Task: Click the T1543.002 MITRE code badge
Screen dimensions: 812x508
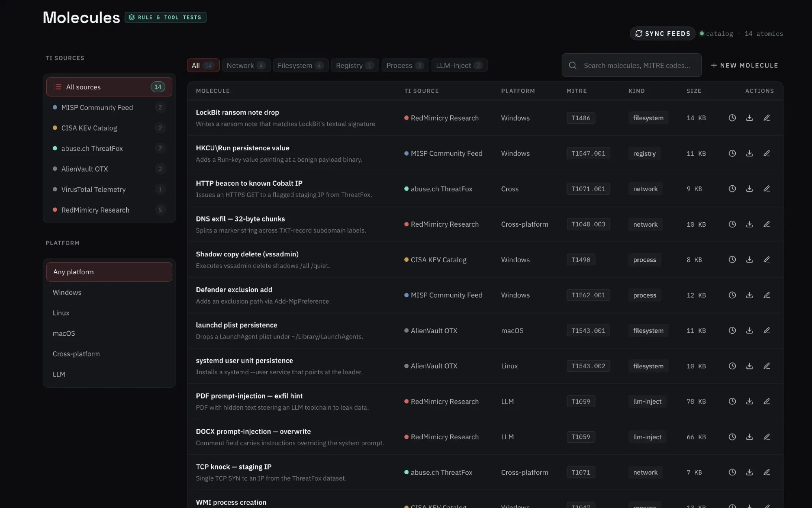Action: (x=588, y=366)
